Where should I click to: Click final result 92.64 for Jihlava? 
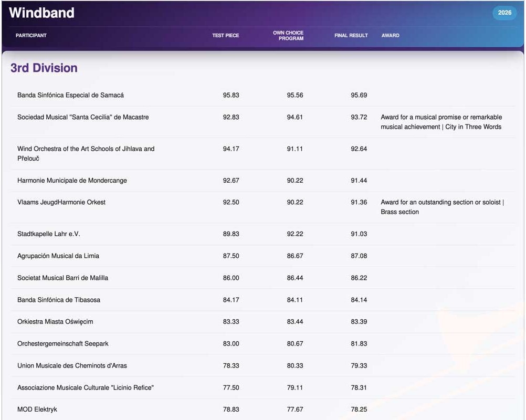coord(359,149)
